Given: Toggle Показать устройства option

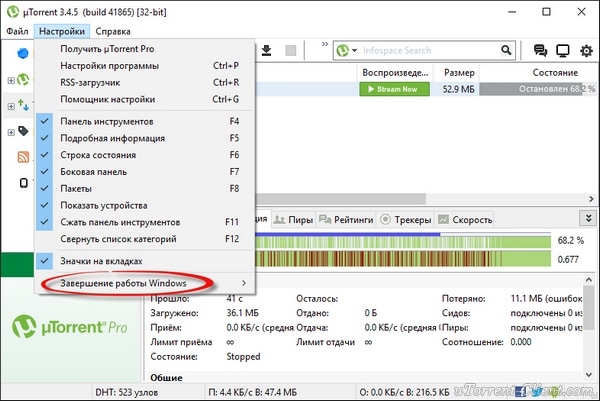Looking at the screenshot, I should 144,205.
